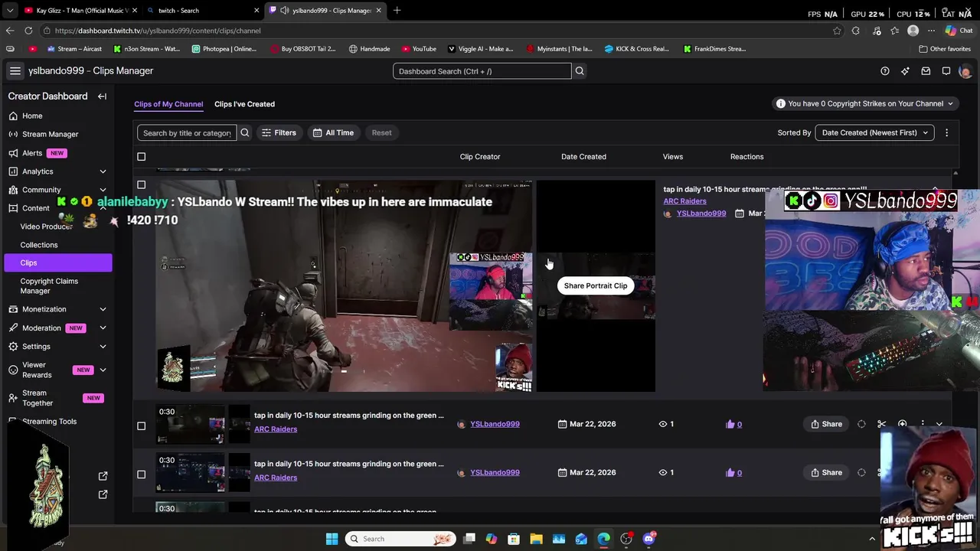Open Stream Together in the sidebar
980x551 pixels.
pyautogui.click(x=38, y=398)
